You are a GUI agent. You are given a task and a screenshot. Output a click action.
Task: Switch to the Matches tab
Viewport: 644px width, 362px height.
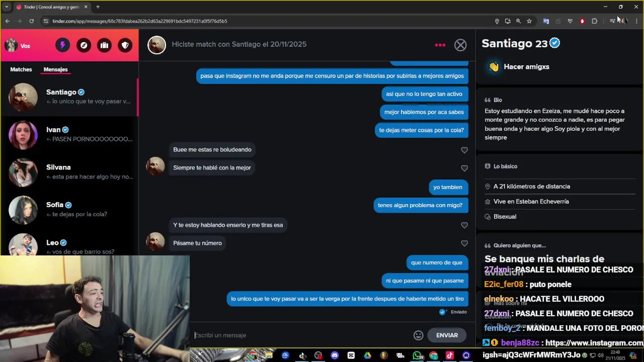coord(21,69)
